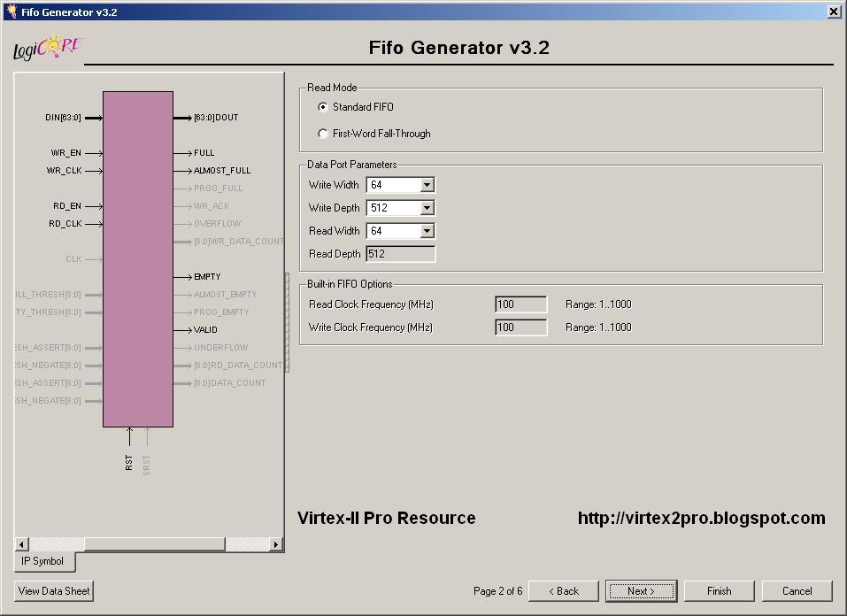
Task: Close the Fifo Generator window
Action: tap(834, 12)
